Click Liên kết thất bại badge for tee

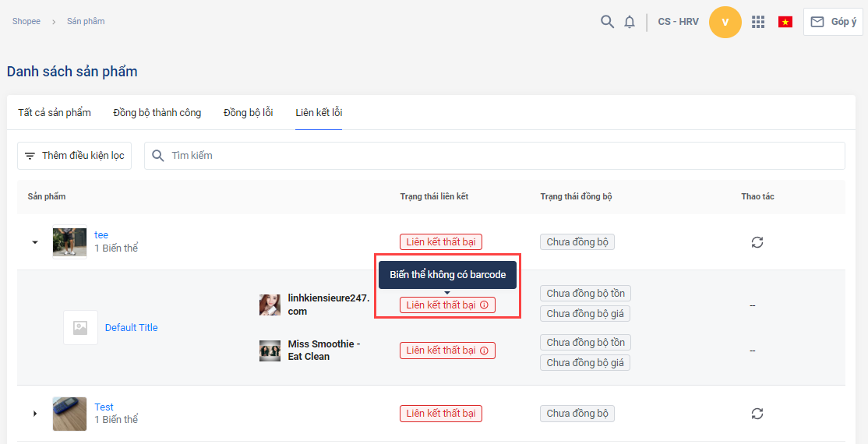coord(441,242)
